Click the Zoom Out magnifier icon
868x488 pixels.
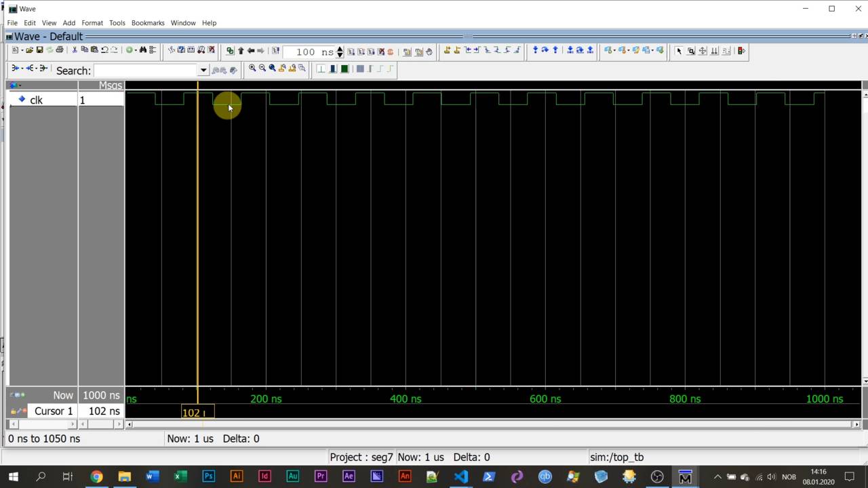click(262, 68)
